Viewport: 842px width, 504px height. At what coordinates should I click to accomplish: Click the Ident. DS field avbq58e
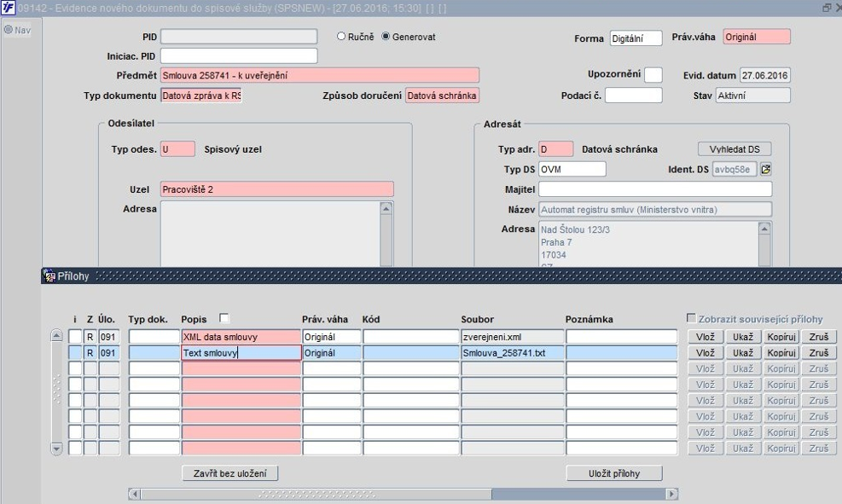click(x=734, y=169)
